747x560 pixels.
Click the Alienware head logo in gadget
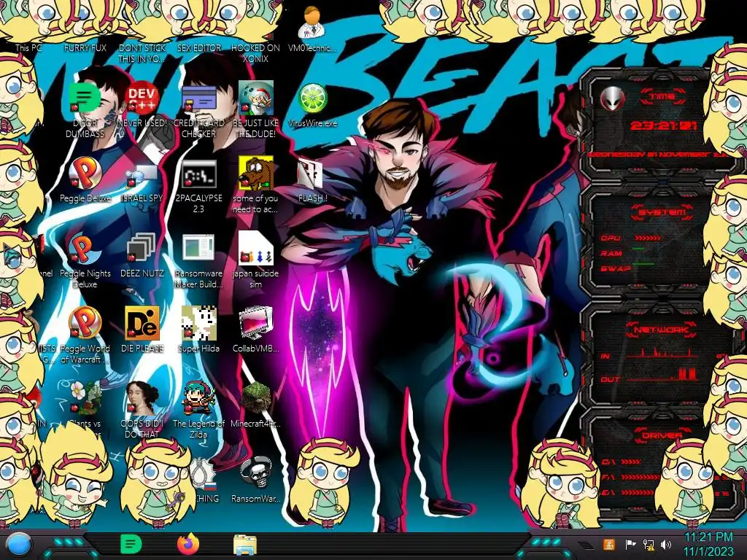coord(612,99)
